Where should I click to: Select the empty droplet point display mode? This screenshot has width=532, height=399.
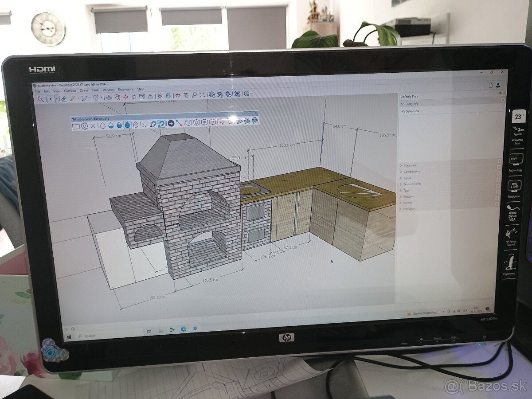tap(102, 125)
